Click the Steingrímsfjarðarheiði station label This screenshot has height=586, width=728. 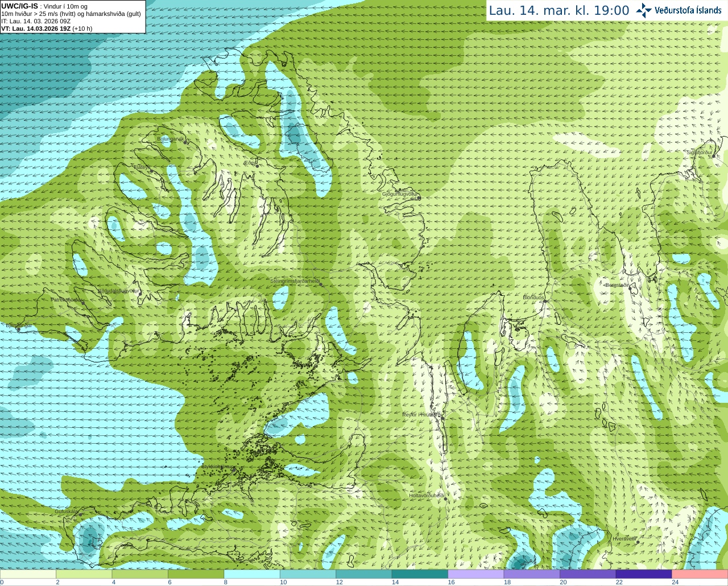[x=295, y=282]
